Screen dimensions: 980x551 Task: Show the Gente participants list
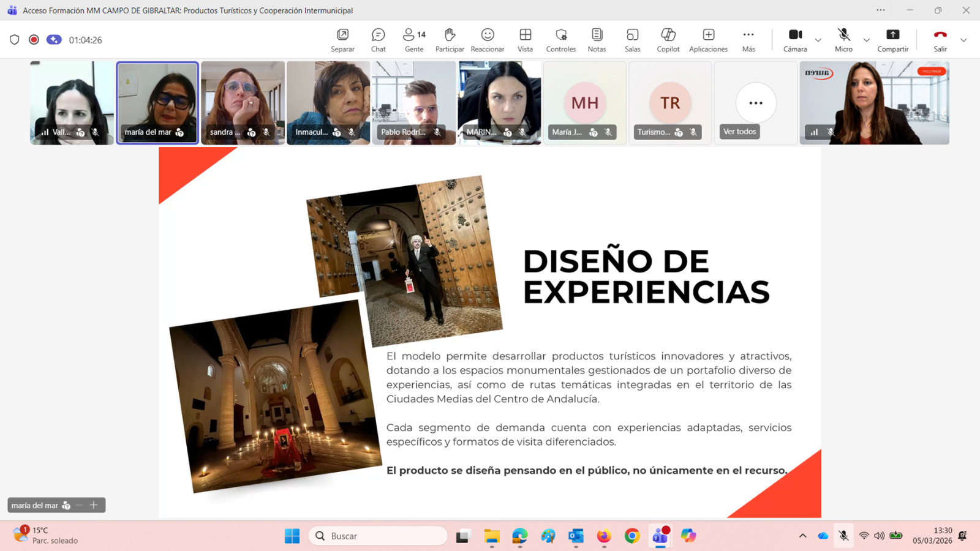[414, 40]
